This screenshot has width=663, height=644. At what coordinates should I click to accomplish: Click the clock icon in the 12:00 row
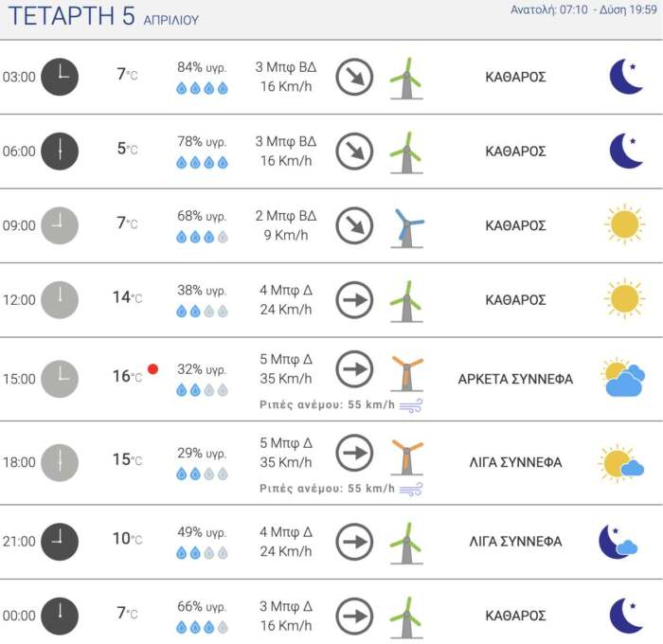click(60, 300)
